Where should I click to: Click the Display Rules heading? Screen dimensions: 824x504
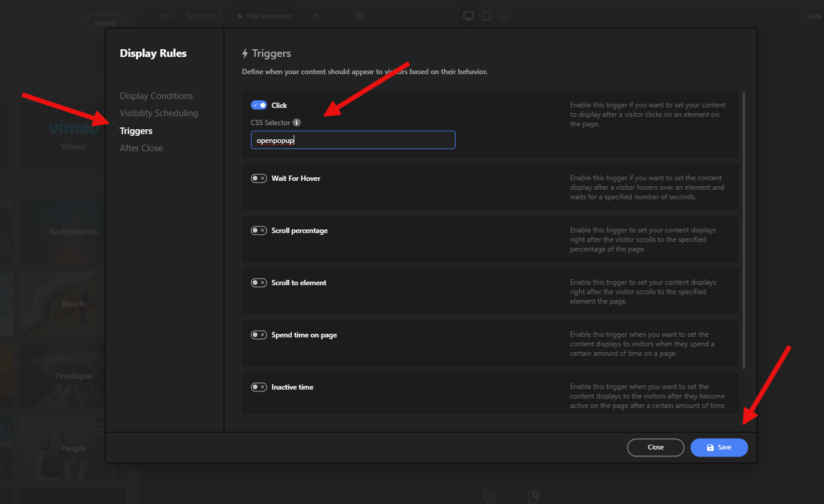[153, 53]
